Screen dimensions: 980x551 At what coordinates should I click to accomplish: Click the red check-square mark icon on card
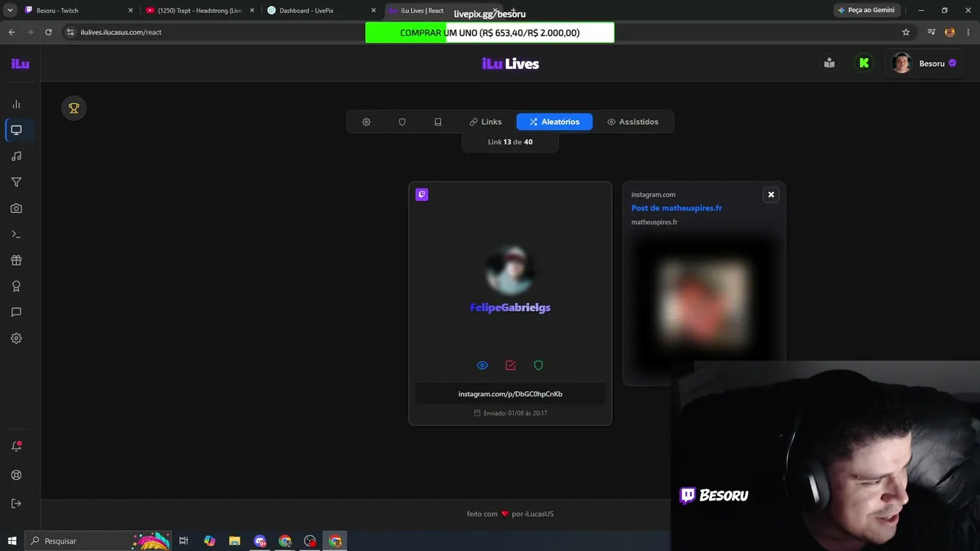[511, 366]
